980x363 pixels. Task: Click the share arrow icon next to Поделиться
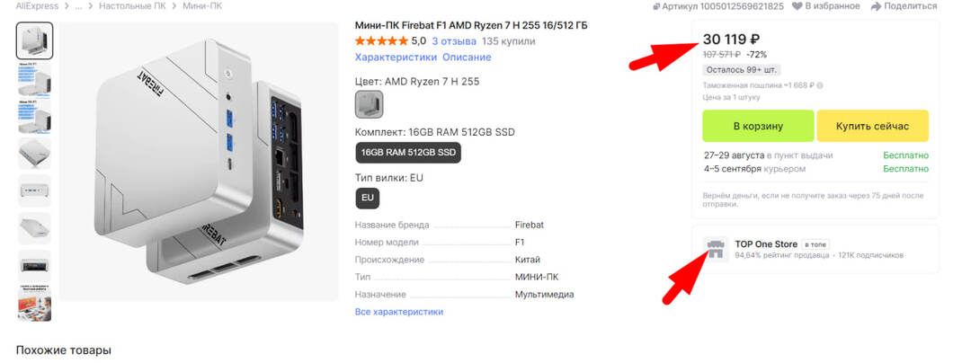[x=876, y=6]
